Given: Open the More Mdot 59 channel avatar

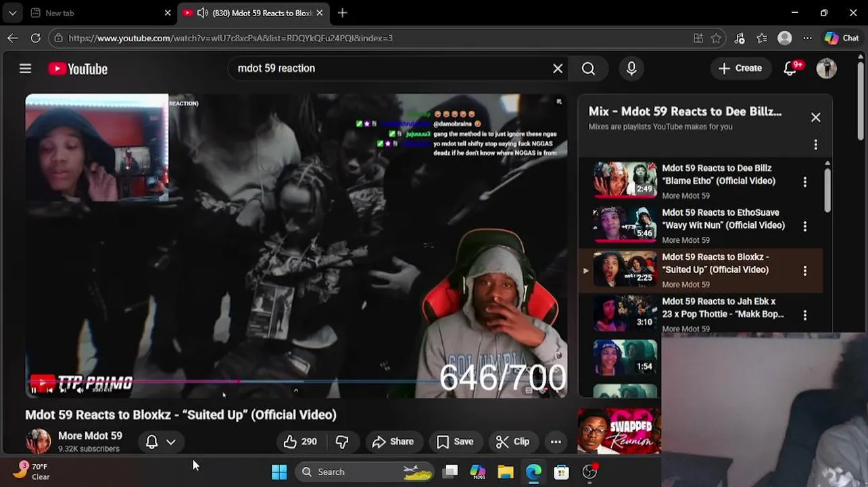Looking at the screenshot, I should point(38,442).
